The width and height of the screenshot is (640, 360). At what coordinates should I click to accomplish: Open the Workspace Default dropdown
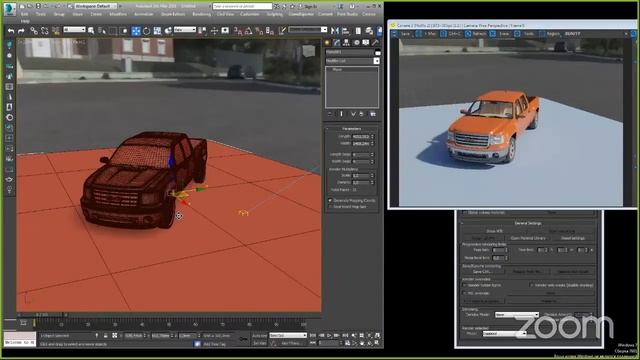[96, 6]
